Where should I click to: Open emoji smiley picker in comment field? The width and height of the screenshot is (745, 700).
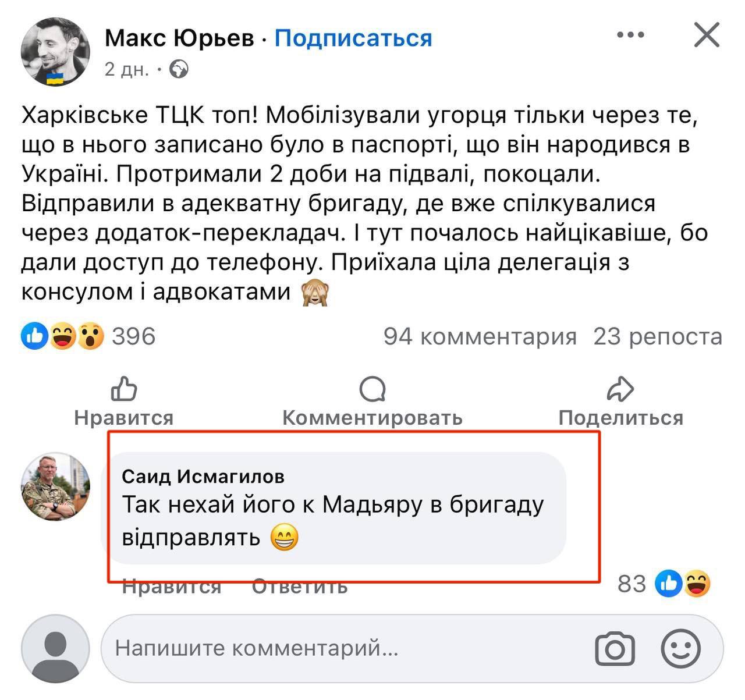[x=680, y=648]
